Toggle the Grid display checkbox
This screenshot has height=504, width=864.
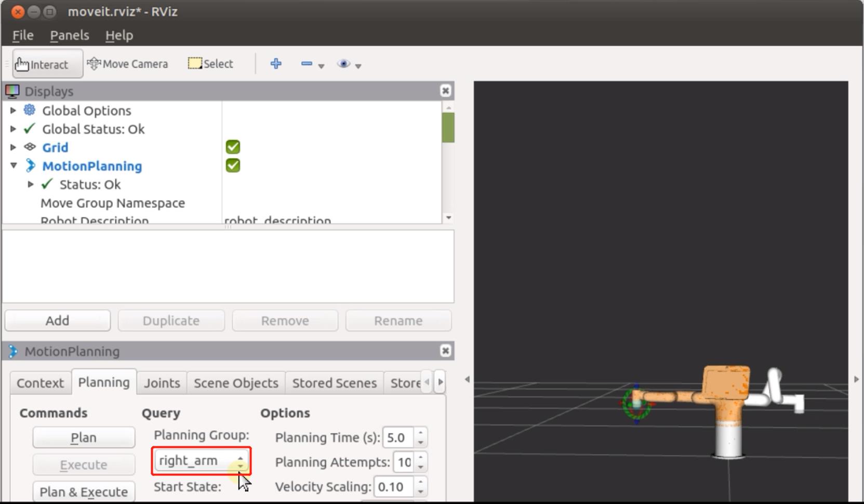(233, 147)
